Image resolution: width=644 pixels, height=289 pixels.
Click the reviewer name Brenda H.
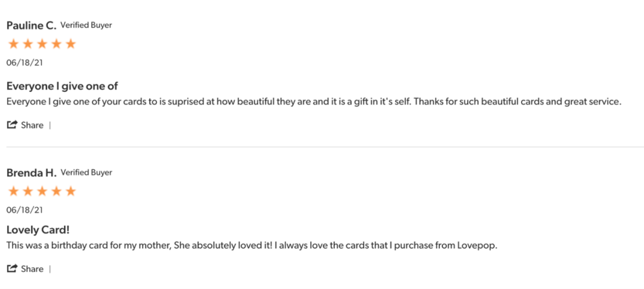click(32, 173)
